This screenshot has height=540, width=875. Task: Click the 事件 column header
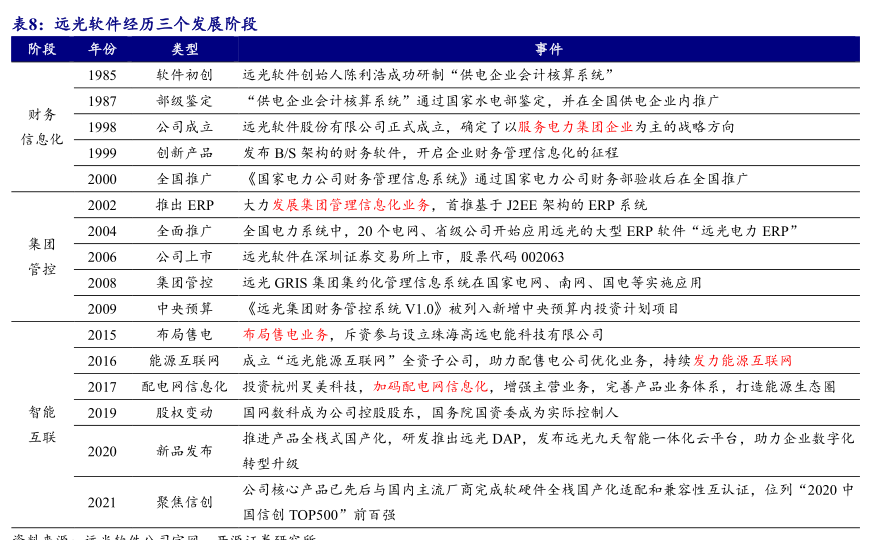549,49
